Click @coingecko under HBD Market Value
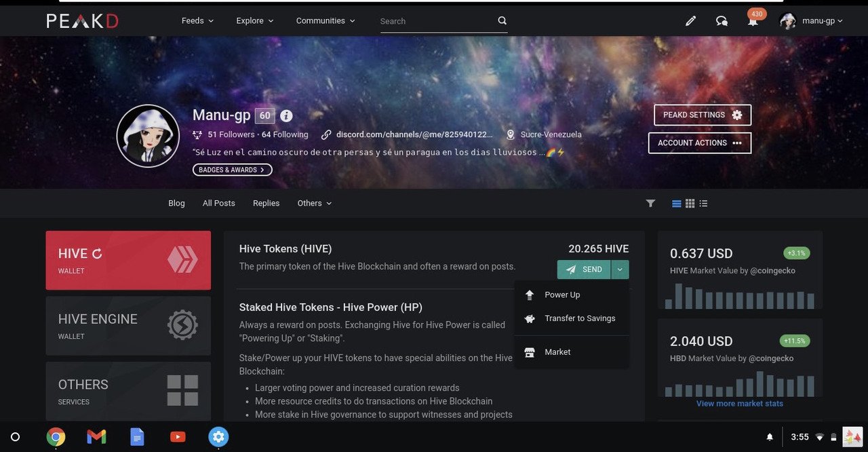This screenshot has width=868, height=452. click(771, 358)
